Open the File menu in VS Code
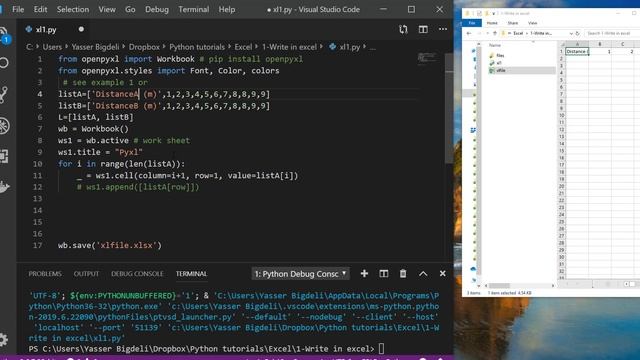Screen dimensions: 640x360 (x=18, y=9)
